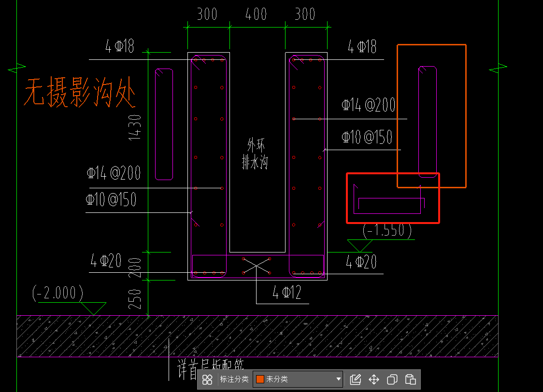Click the 外环 排水沟 label in the channel

coord(255,154)
